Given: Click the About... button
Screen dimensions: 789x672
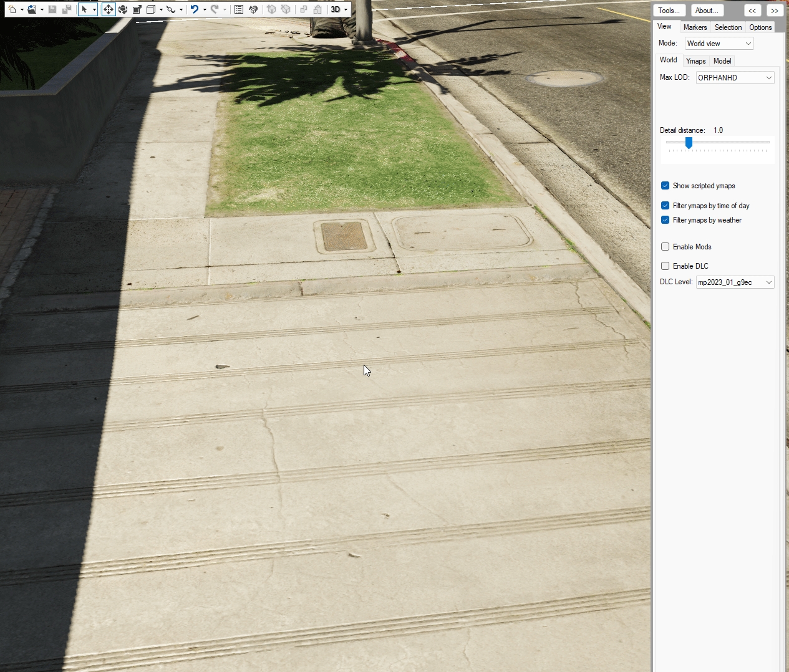Looking at the screenshot, I should 707,11.
